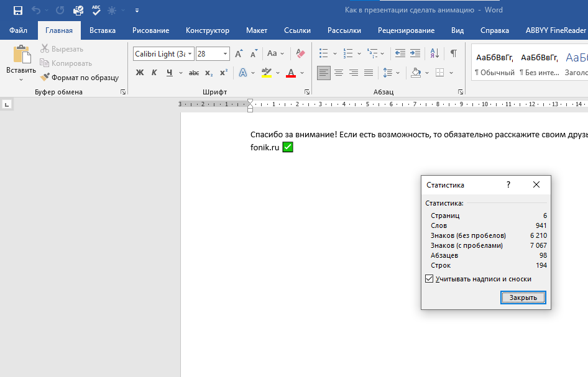Apply shading with the paint bucket icon
The height and width of the screenshot is (377, 588).
(416, 73)
